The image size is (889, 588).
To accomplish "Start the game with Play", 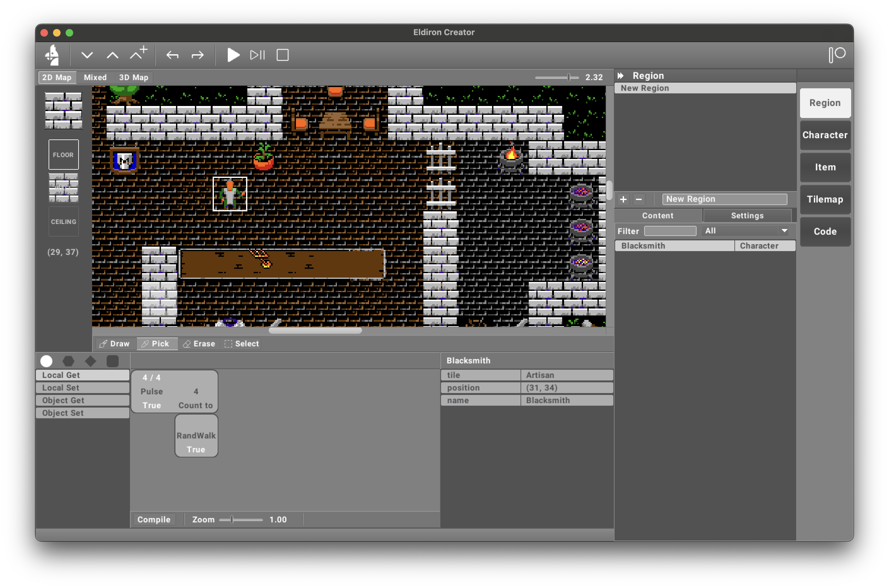I will click(233, 55).
